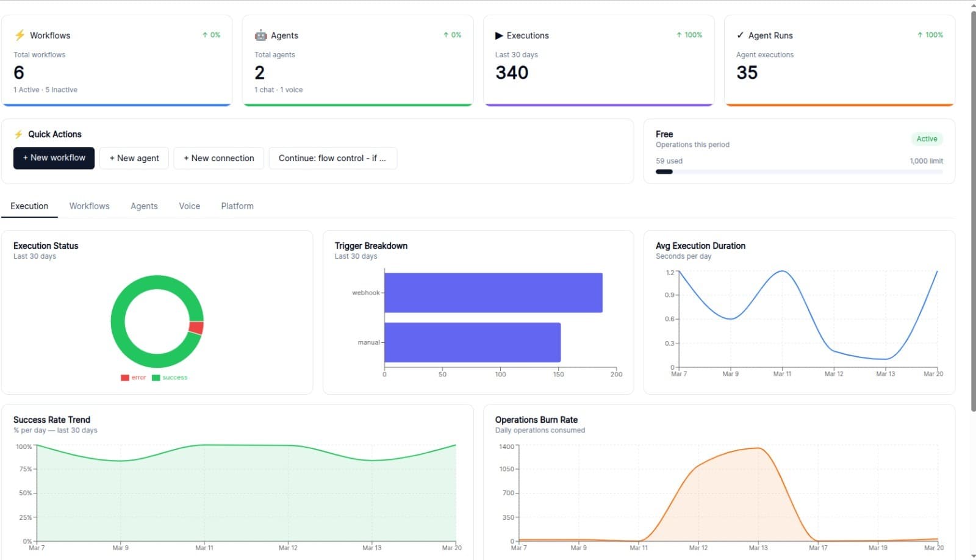Click the checkmark icon on Agent Runs card

pos(740,35)
